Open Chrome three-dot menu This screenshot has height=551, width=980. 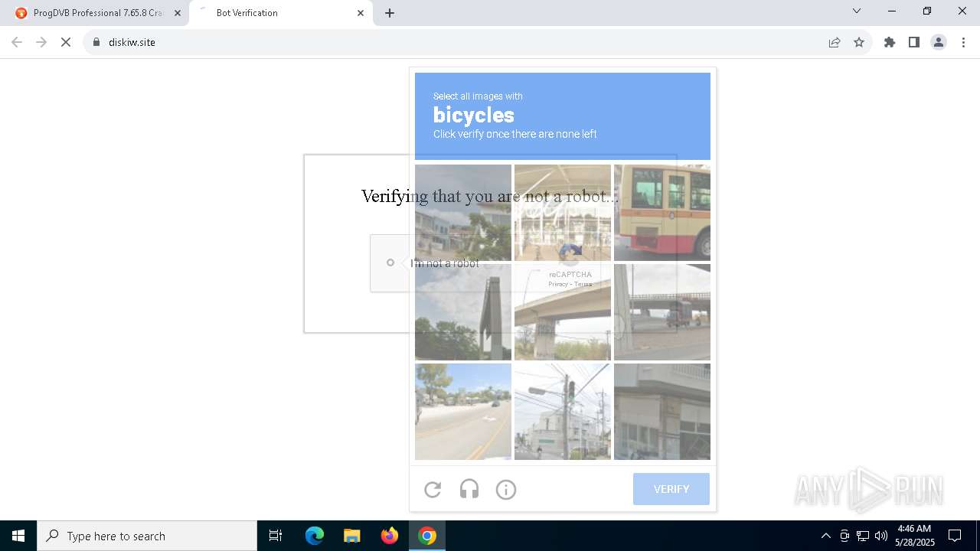pos(963,42)
